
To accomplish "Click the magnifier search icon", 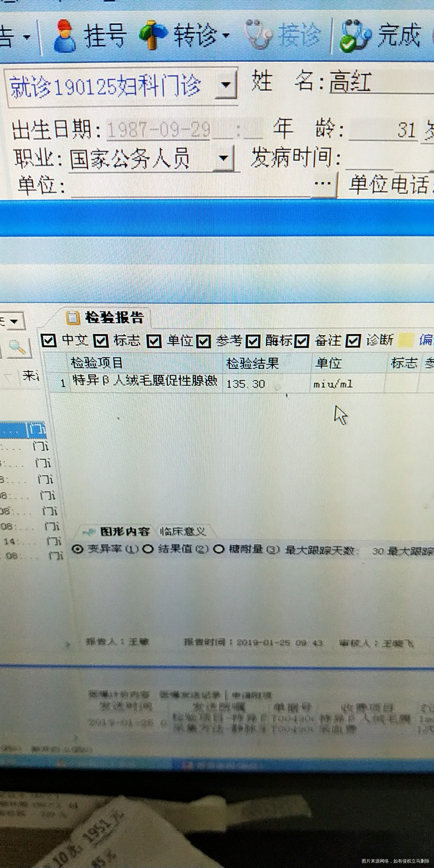I will pos(18,347).
